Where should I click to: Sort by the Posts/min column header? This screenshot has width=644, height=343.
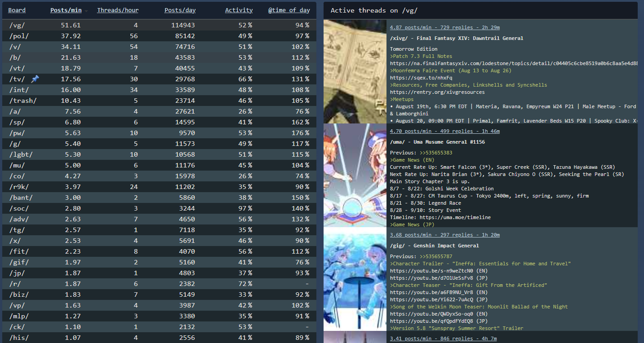pyautogui.click(x=66, y=10)
